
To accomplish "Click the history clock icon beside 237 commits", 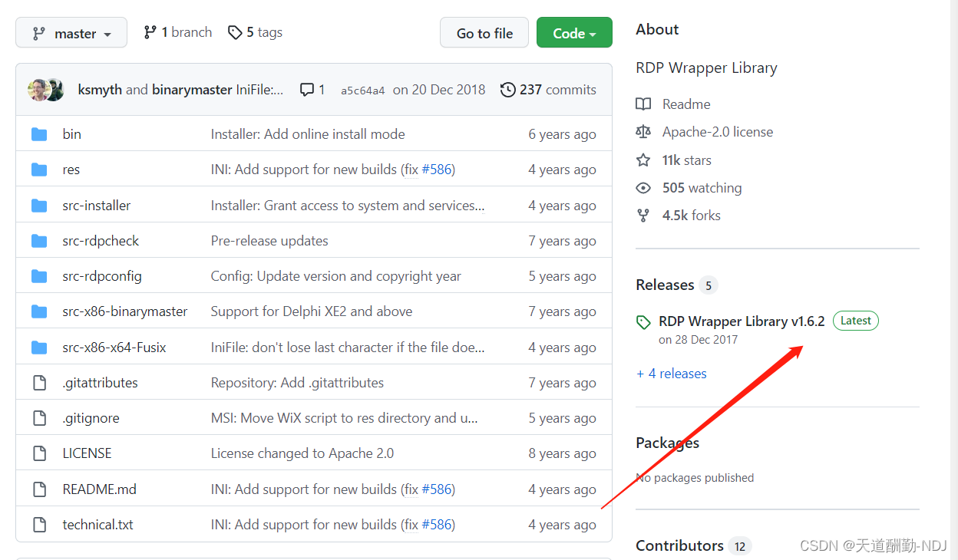I will [x=507, y=90].
